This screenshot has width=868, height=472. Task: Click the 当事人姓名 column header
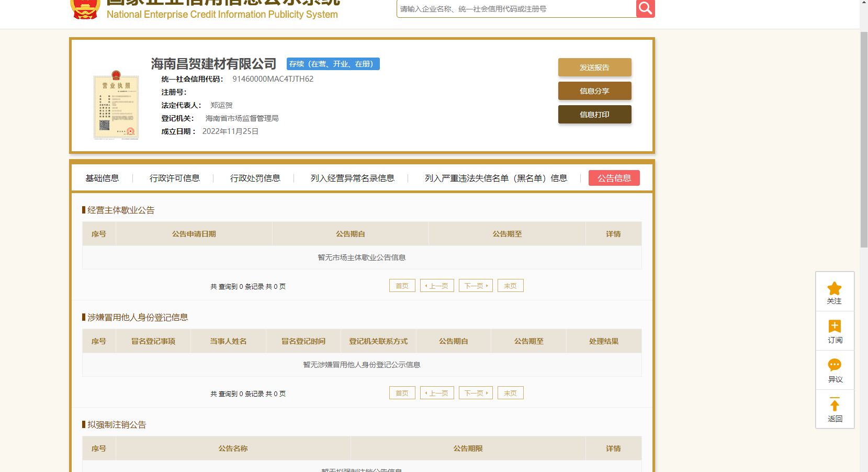[x=228, y=341]
